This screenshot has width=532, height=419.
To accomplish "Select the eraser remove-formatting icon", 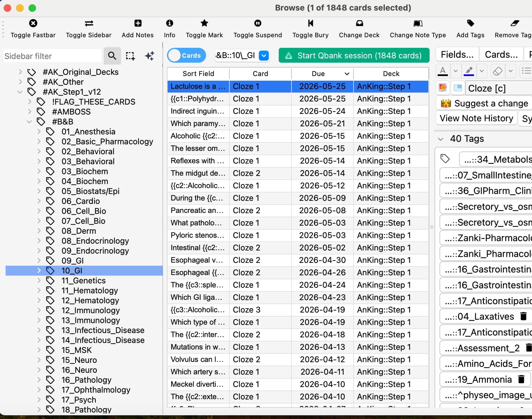I will [x=498, y=71].
